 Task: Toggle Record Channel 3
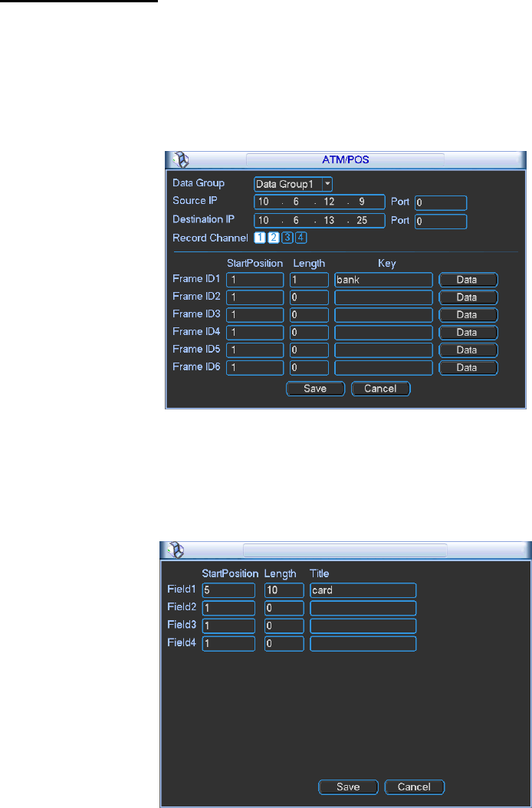[287, 238]
